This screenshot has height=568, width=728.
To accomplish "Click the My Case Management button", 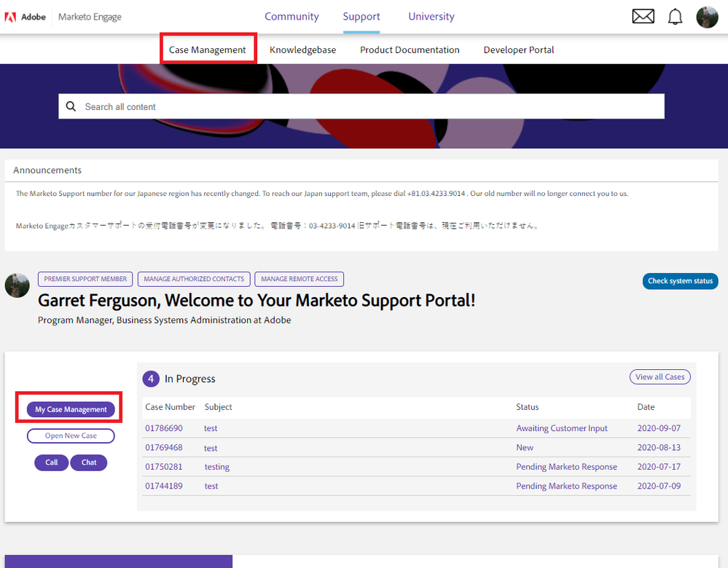I will 71,409.
